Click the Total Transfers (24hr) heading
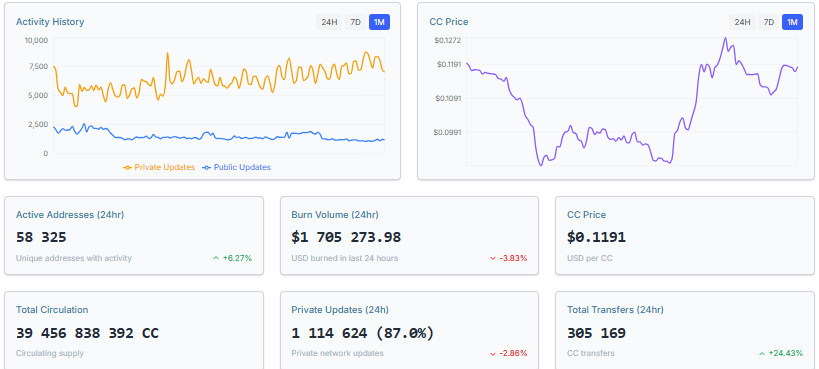 pos(615,310)
